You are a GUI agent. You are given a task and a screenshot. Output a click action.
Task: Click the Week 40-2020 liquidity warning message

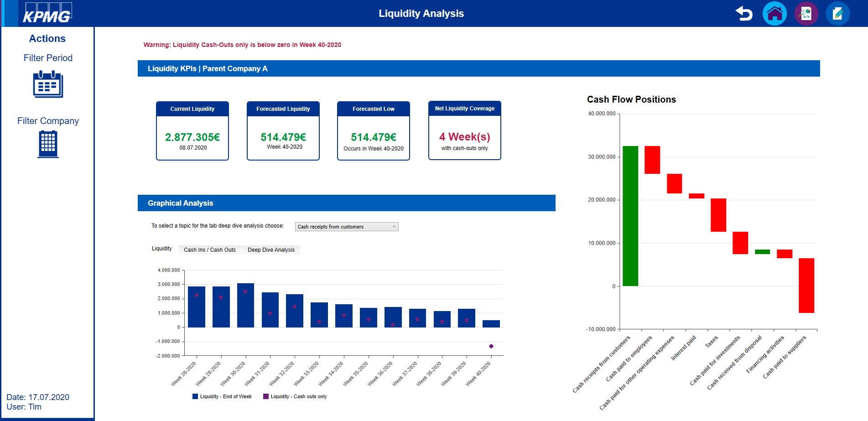click(x=242, y=45)
